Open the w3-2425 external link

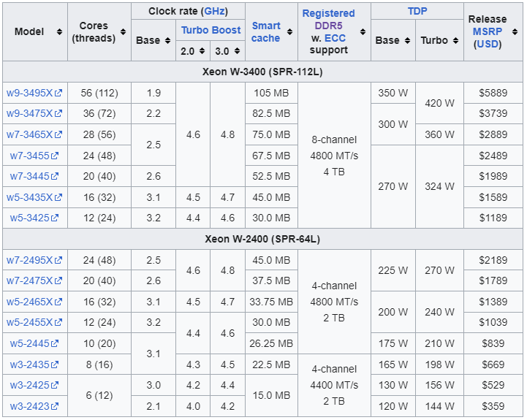34,386
